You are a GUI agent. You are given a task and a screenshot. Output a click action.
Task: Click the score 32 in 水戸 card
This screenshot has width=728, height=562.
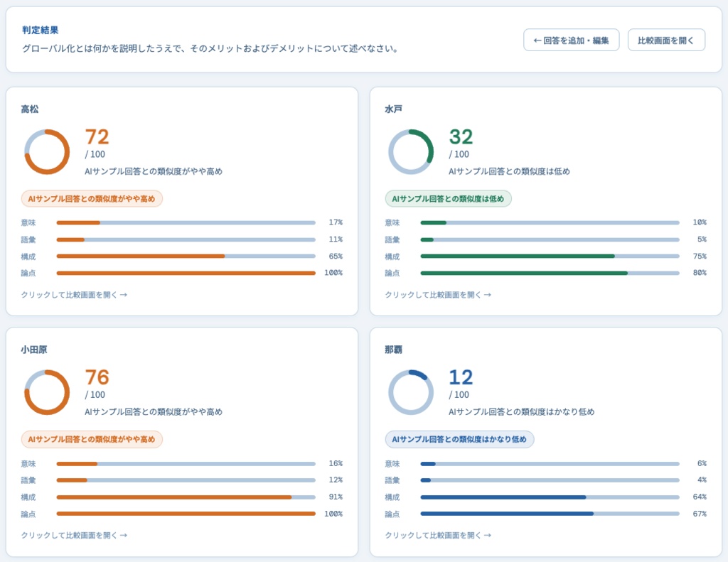click(x=461, y=137)
